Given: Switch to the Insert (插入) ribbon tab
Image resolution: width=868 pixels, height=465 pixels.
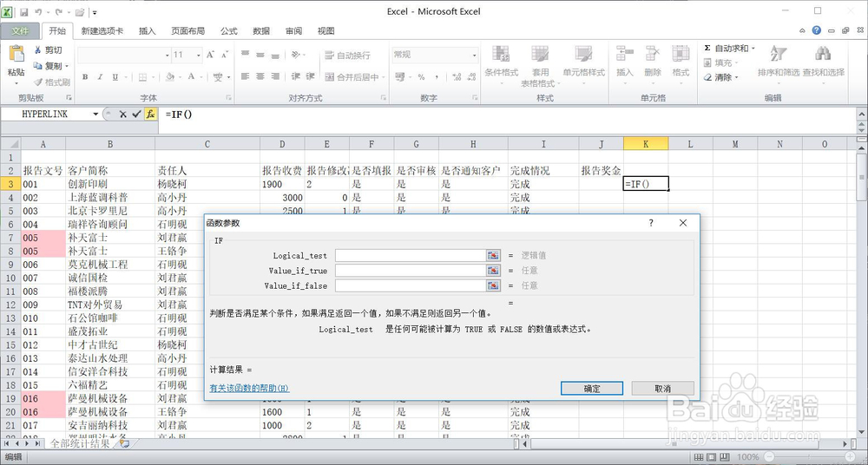Looking at the screenshot, I should (148, 31).
